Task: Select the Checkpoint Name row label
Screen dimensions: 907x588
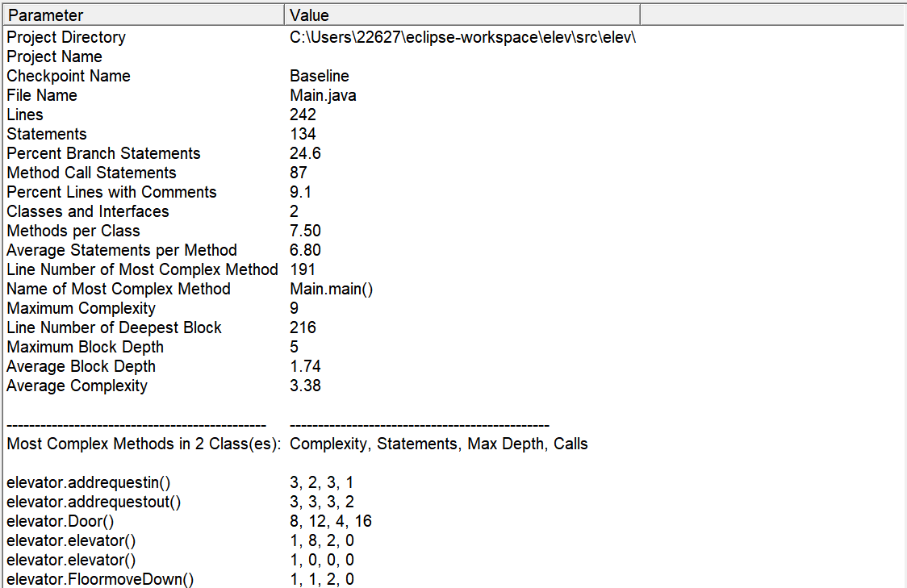Action: tap(69, 77)
